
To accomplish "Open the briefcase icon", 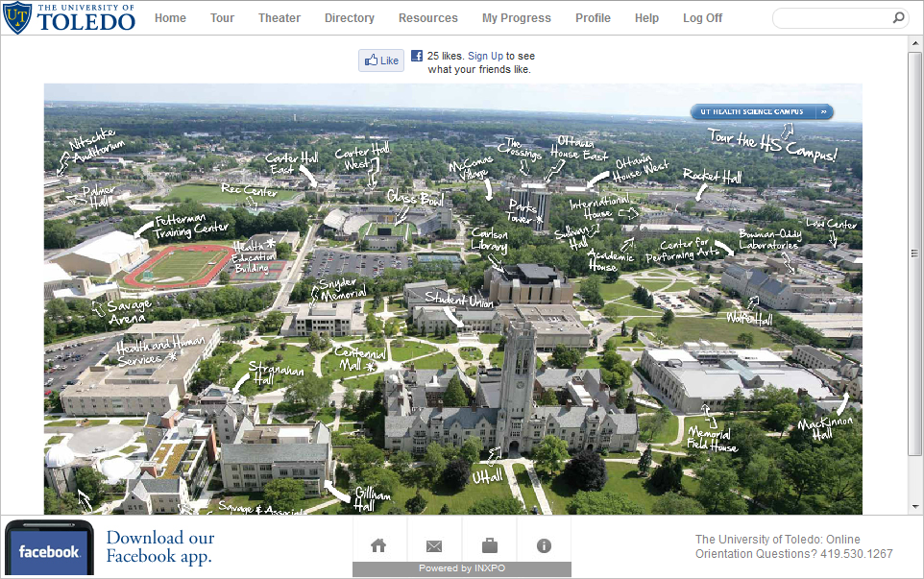I will coord(489,546).
